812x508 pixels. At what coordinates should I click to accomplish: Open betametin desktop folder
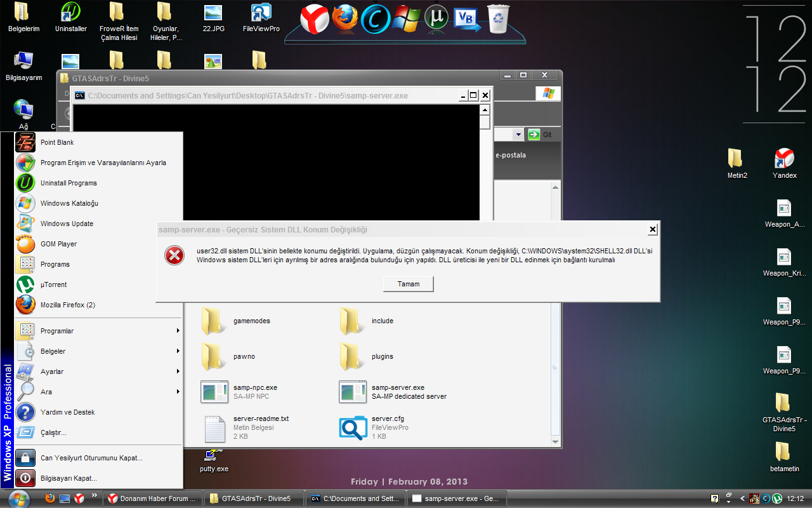tap(784, 457)
